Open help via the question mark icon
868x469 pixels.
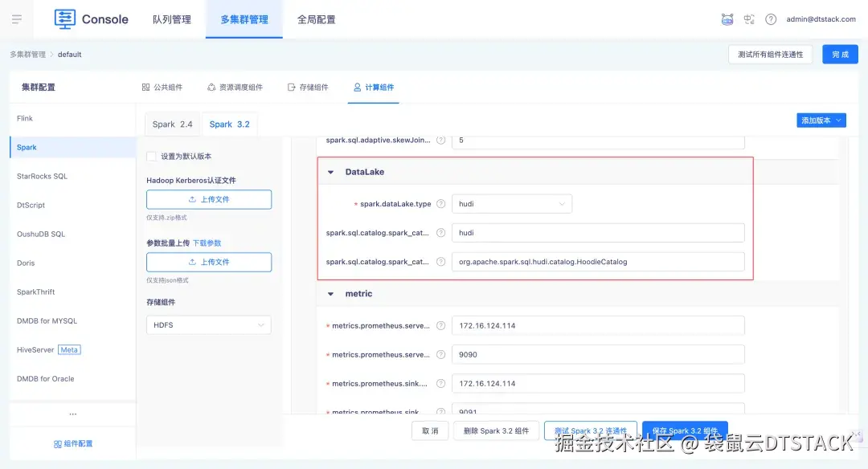click(x=772, y=18)
